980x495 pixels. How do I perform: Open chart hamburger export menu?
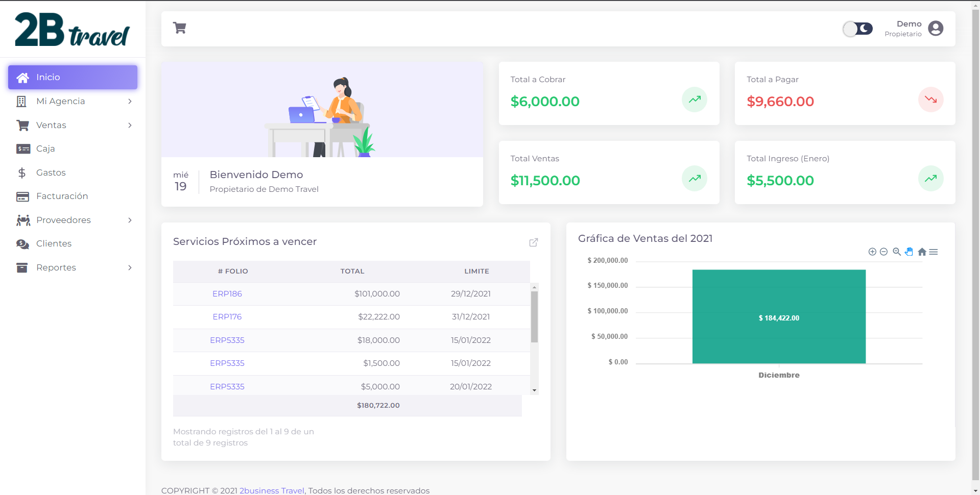[x=934, y=252]
